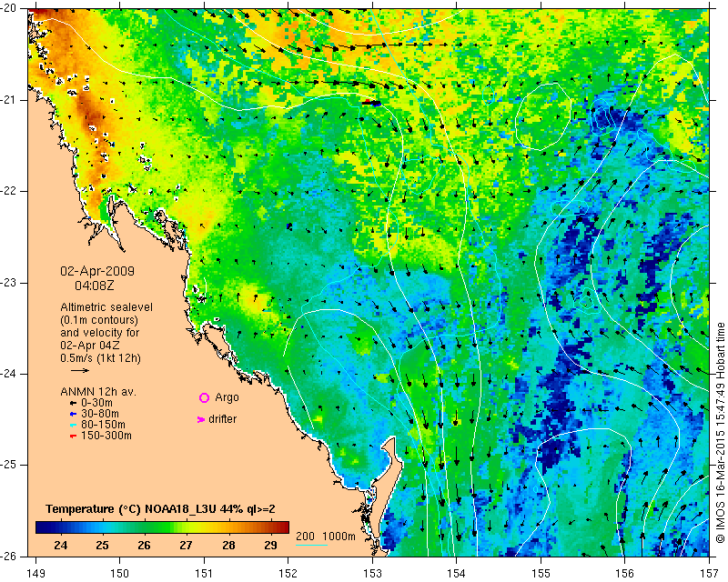Click the 0.5m/s velocity scale arrow

[x=80, y=370]
